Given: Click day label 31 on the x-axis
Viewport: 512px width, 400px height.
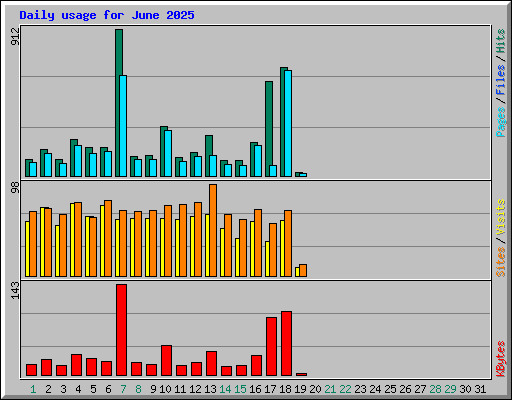Looking at the screenshot, I should pyautogui.click(x=480, y=389).
